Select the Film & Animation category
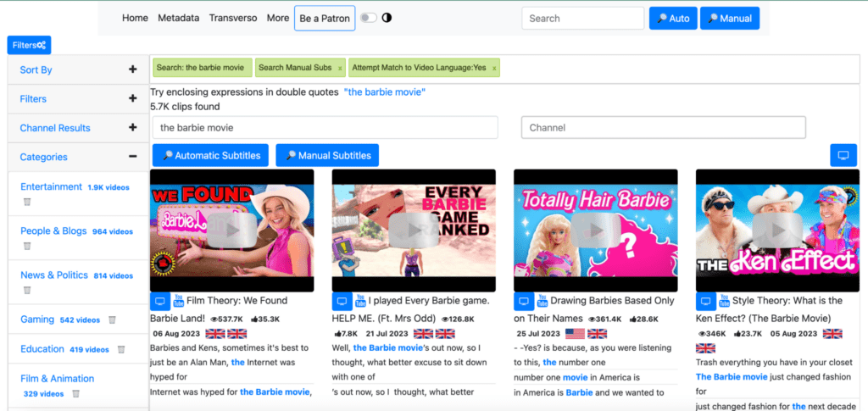Image resolution: width=868 pixels, height=411 pixels. pyautogui.click(x=57, y=379)
